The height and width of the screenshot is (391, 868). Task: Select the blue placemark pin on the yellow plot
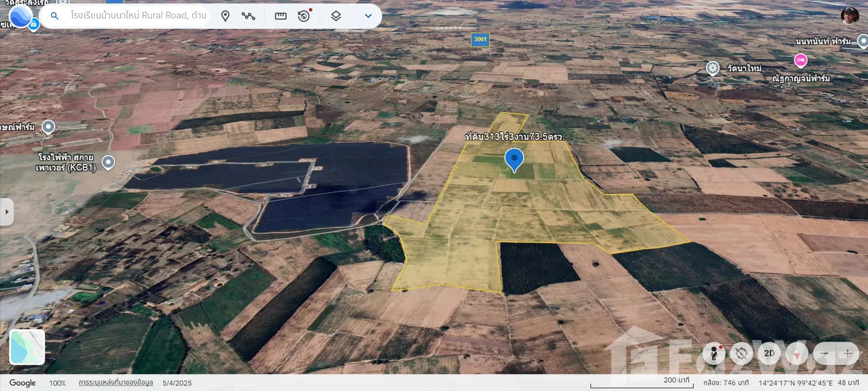514,160
